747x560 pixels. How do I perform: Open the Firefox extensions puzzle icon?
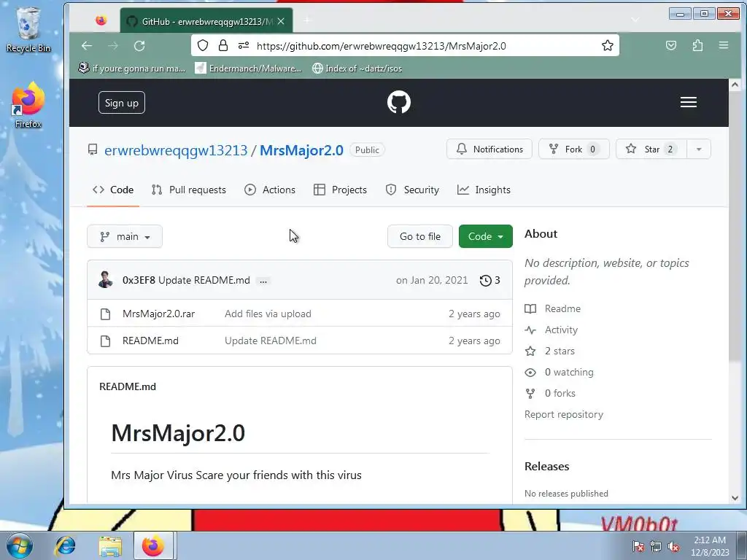(x=697, y=46)
